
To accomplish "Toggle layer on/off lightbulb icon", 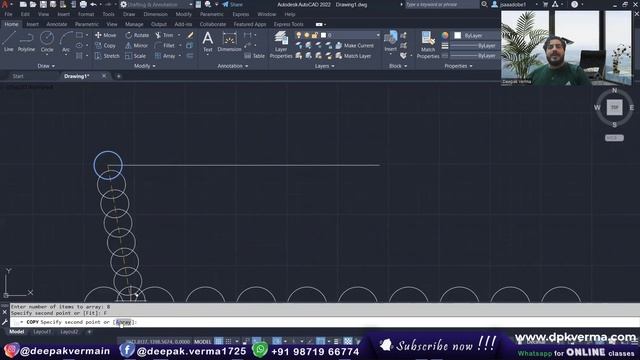I will click(299, 35).
